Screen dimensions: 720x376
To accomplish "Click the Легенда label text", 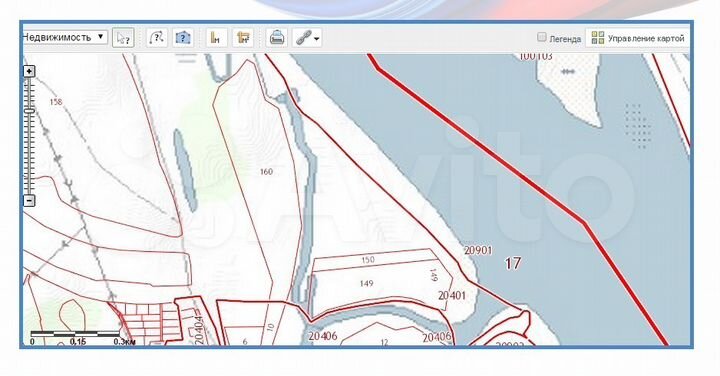I will click(565, 39).
